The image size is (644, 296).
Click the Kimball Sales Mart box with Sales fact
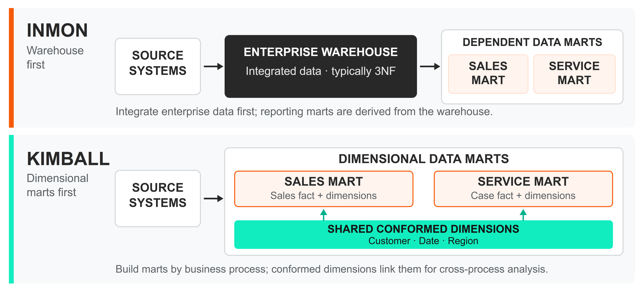[x=323, y=189]
